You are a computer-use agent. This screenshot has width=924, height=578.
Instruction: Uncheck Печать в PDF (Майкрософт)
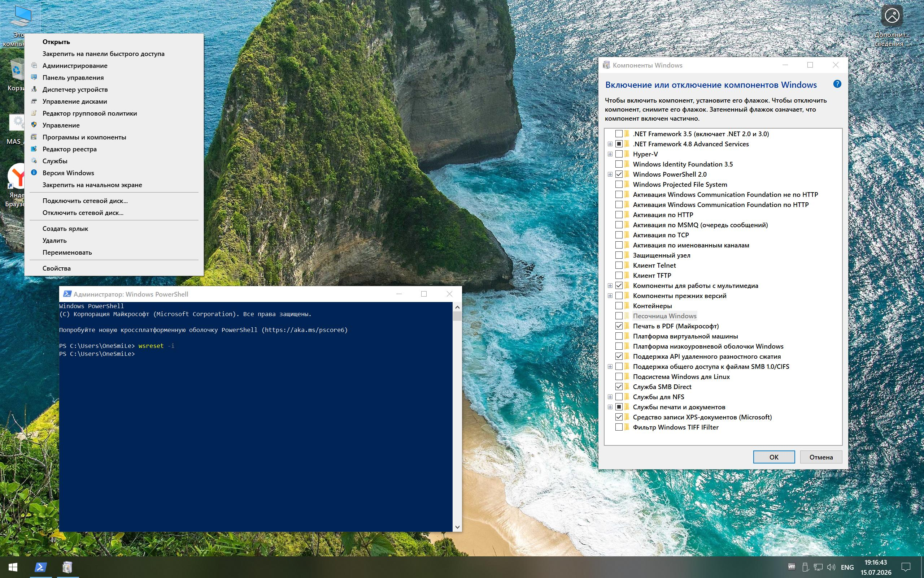619,326
